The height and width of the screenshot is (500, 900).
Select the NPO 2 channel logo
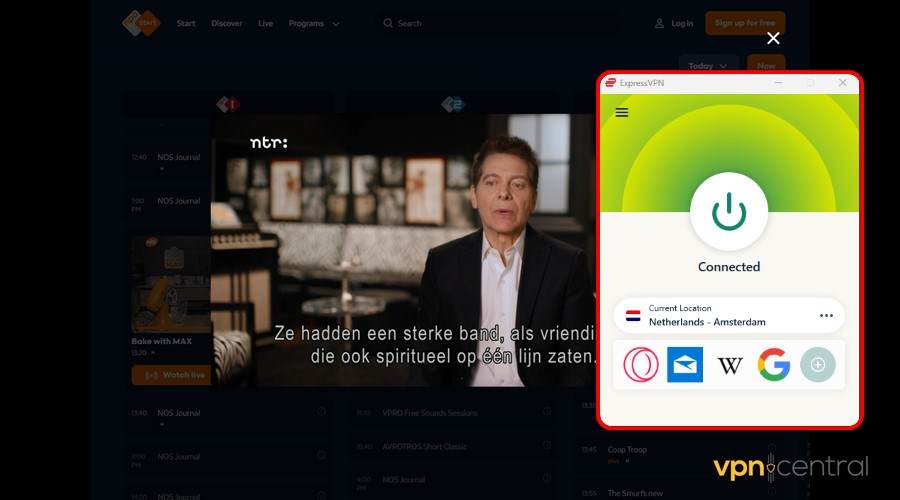click(453, 104)
